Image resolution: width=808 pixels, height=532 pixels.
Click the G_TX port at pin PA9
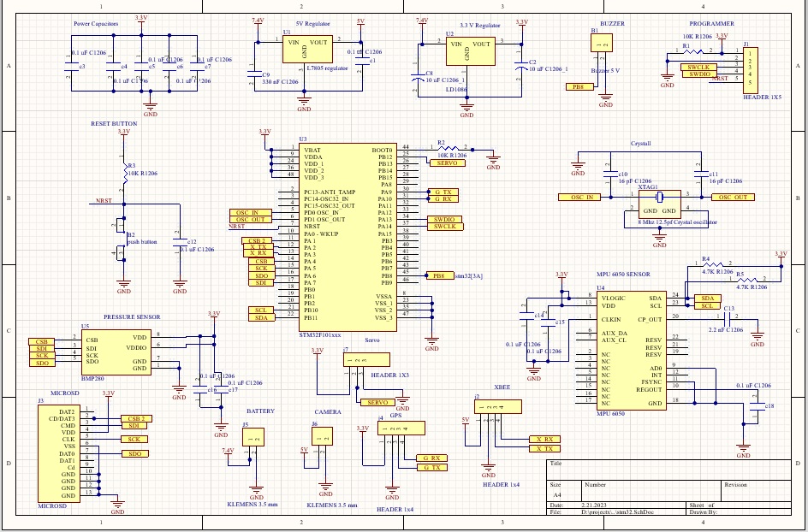443,192
